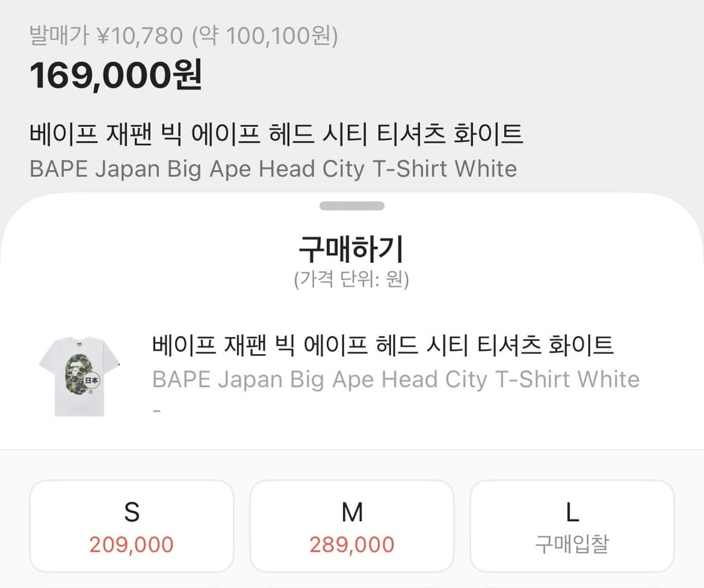Image resolution: width=704 pixels, height=588 pixels.
Task: Click the drag handle above the purchase sheet
Action: [352, 205]
